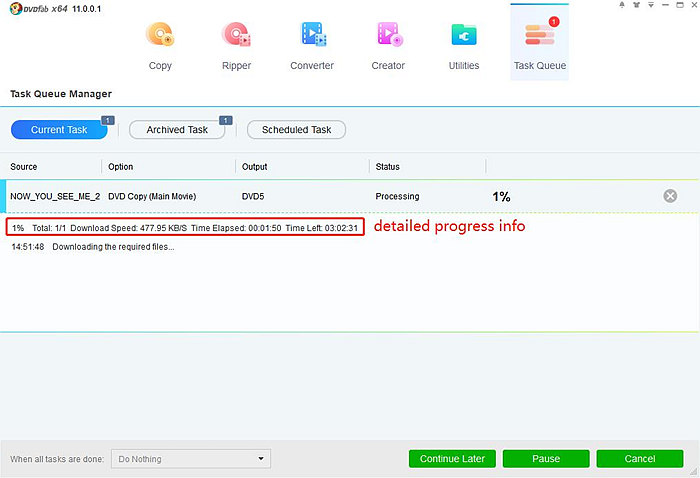Select the NOW_YOU_SEE_ME_2 source cell
This screenshot has width=700, height=478.
click(x=55, y=196)
